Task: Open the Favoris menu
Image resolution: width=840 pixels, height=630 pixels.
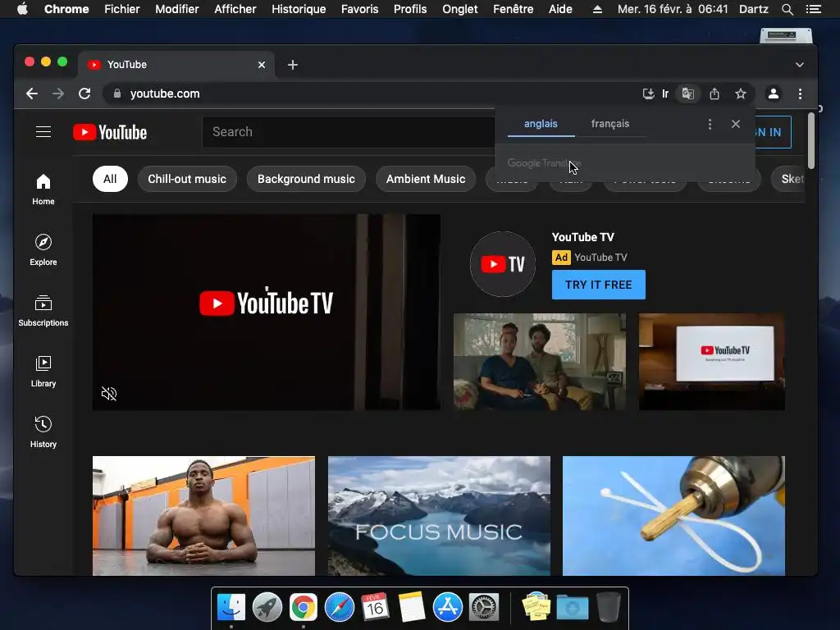Action: coord(359,9)
